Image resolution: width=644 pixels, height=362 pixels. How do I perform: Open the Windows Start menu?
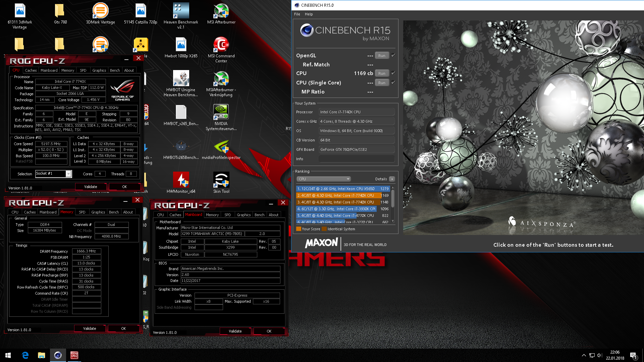pos(8,355)
